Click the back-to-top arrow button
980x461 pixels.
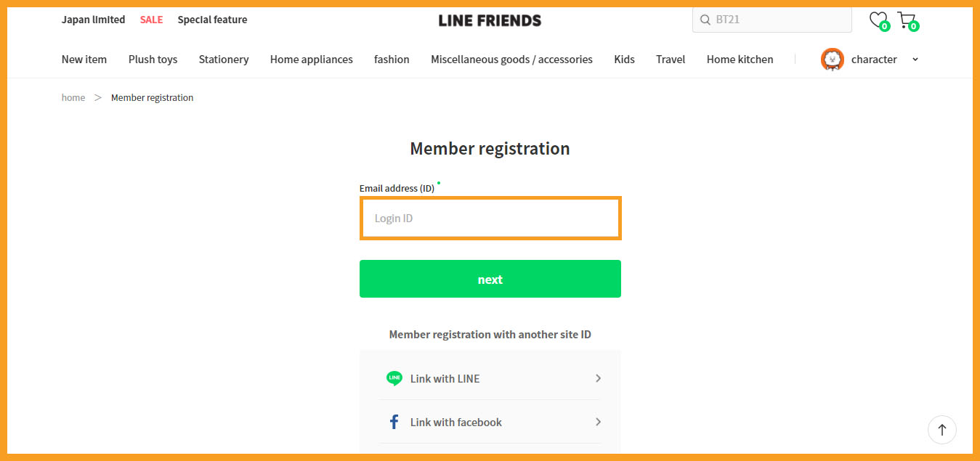[942, 429]
